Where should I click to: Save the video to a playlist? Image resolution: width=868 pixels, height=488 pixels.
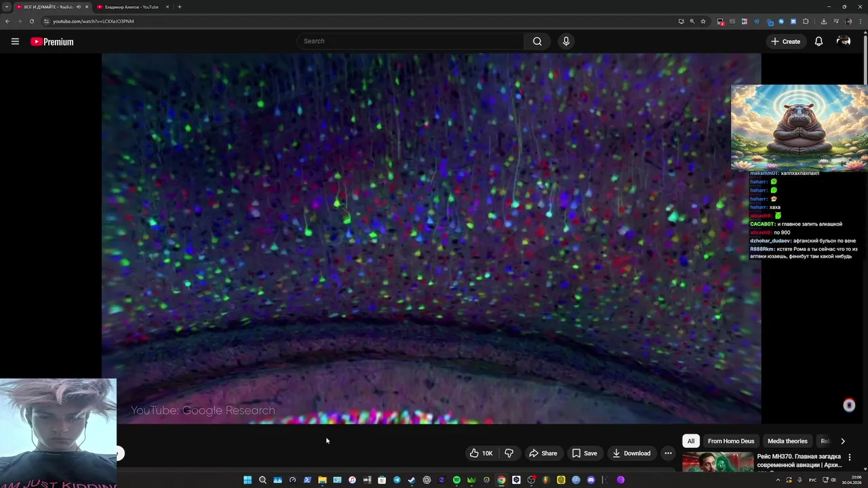pos(585,453)
